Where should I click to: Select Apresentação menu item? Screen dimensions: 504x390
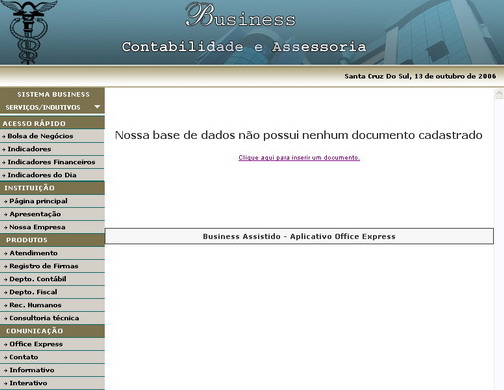(52, 214)
